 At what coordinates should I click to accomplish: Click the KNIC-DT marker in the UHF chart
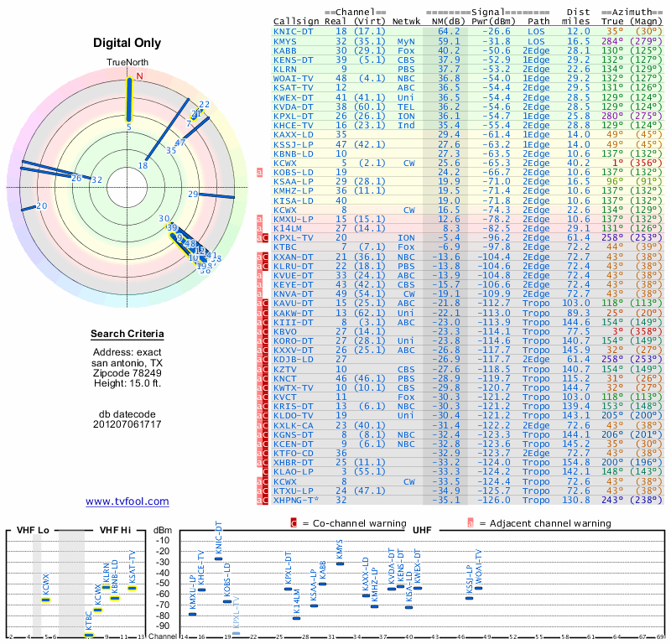pyautogui.click(x=218, y=558)
